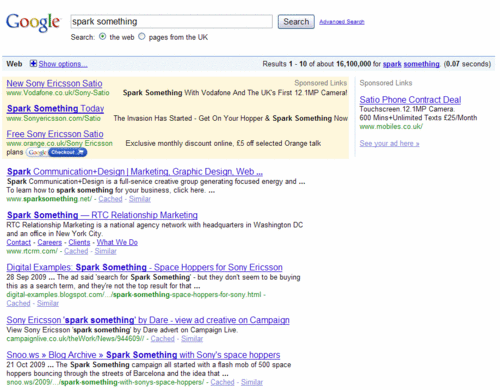Viewport: 500px width, 390px height.
Task: Focus the search query input field
Action: [x=172, y=22]
